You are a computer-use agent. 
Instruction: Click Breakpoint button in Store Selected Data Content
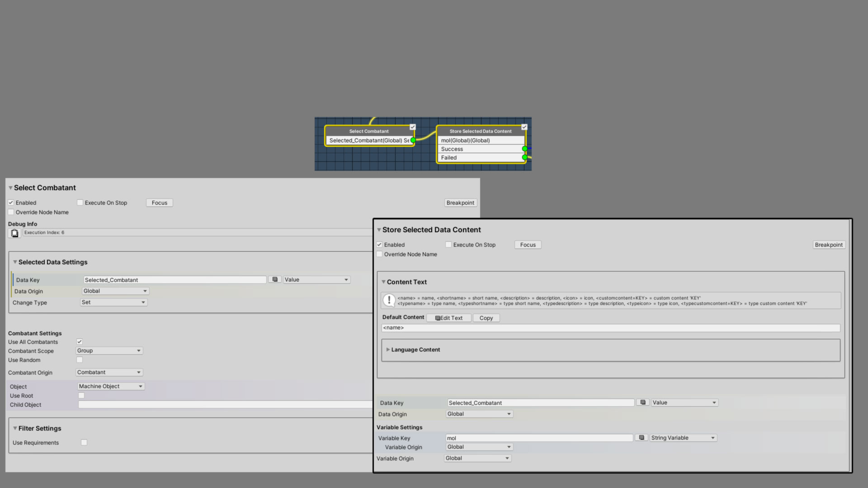[x=829, y=245]
